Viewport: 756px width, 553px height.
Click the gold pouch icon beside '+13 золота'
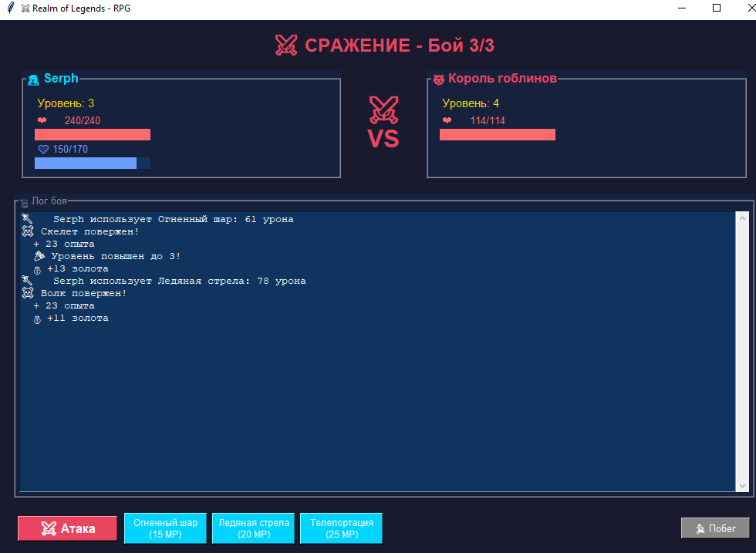click(37, 269)
